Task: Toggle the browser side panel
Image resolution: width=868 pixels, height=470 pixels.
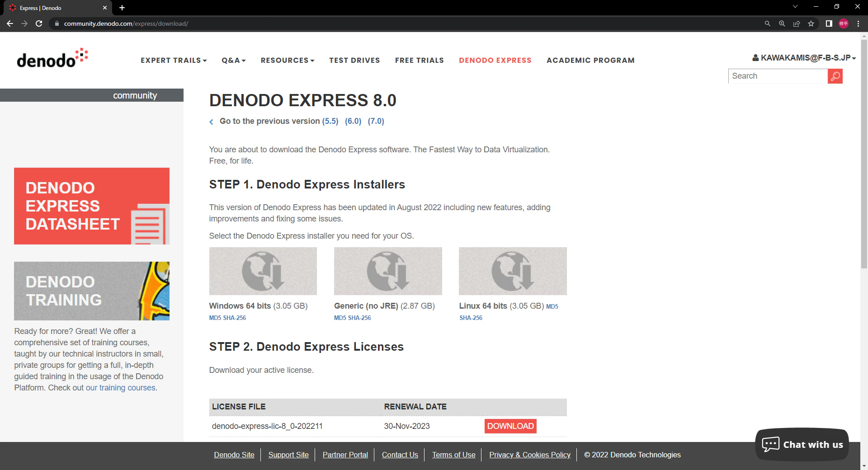Action: click(x=829, y=23)
